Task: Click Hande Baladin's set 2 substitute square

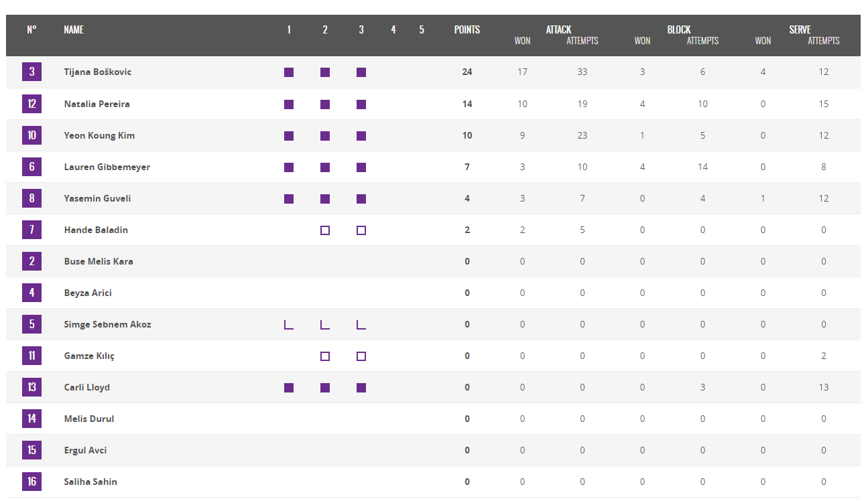Action: coord(325,230)
